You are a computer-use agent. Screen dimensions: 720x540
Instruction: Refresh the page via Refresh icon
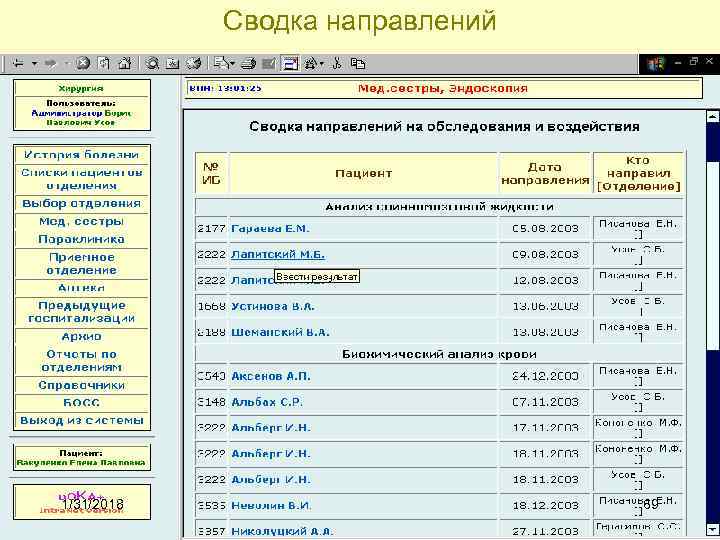(104, 63)
